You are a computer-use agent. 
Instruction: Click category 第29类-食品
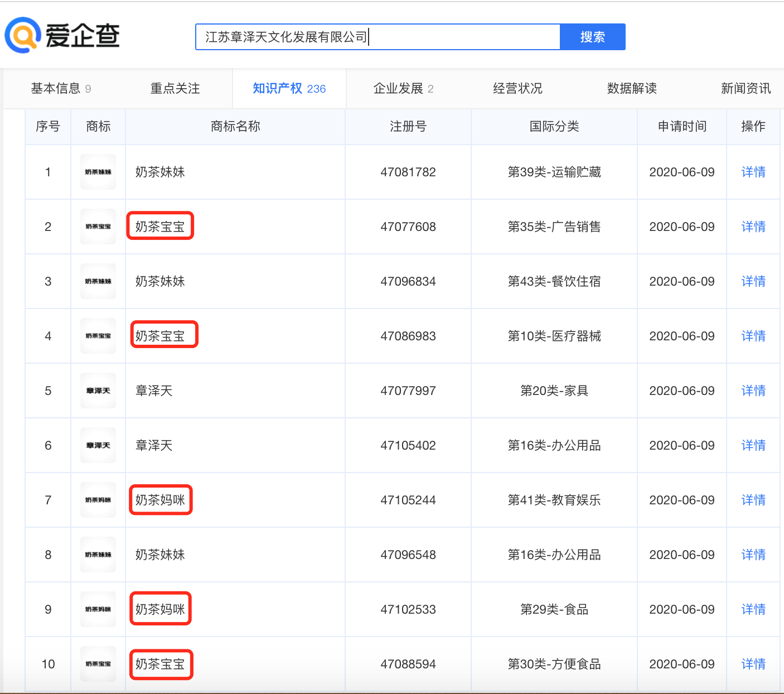point(554,609)
